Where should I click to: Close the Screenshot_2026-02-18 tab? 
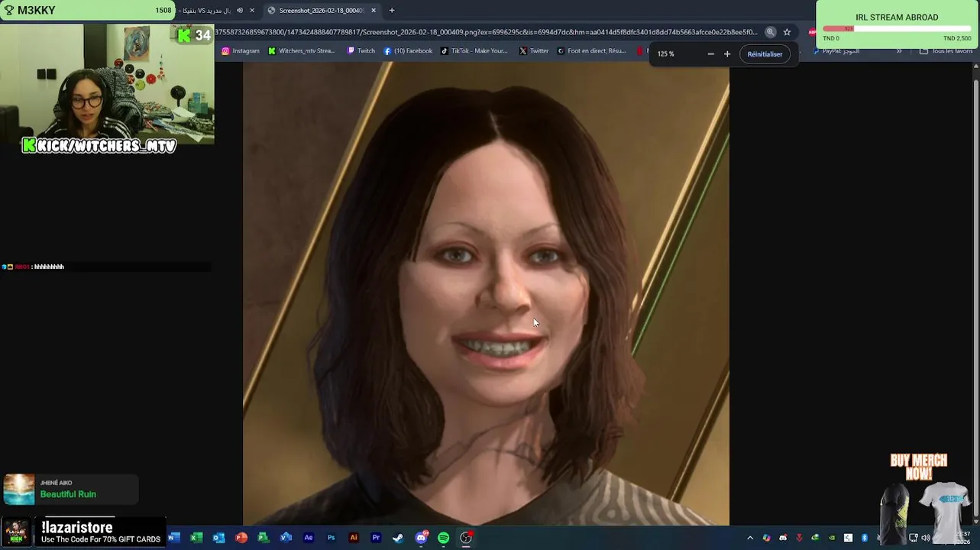point(374,11)
